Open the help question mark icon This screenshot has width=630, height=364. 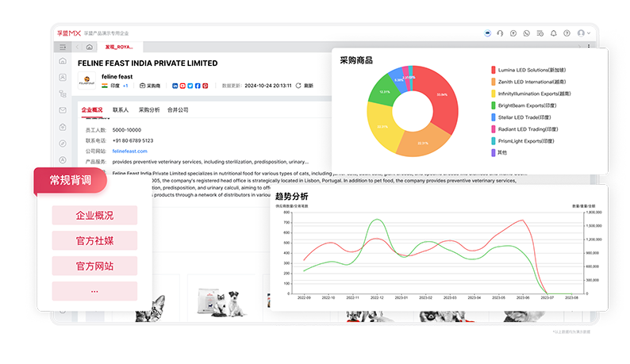567,33
